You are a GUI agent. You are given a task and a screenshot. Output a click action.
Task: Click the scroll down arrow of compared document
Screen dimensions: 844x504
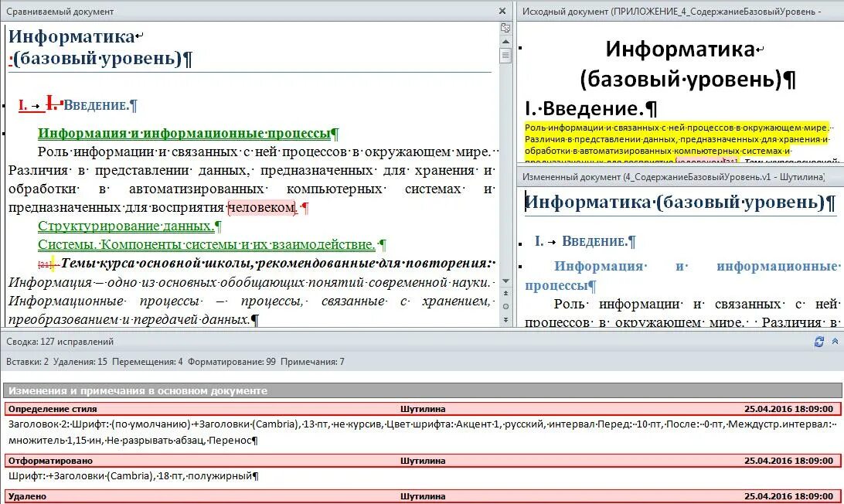click(x=505, y=281)
